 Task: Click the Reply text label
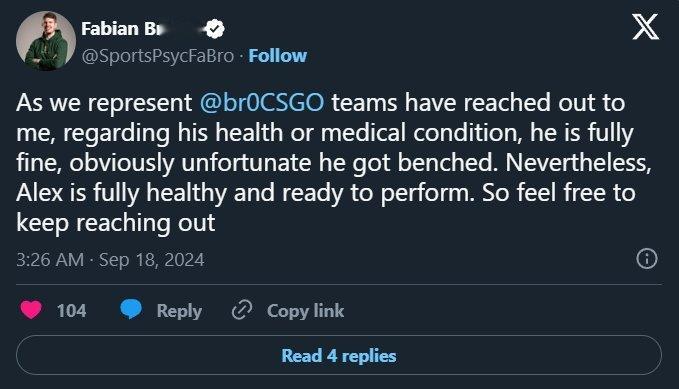coord(179,311)
